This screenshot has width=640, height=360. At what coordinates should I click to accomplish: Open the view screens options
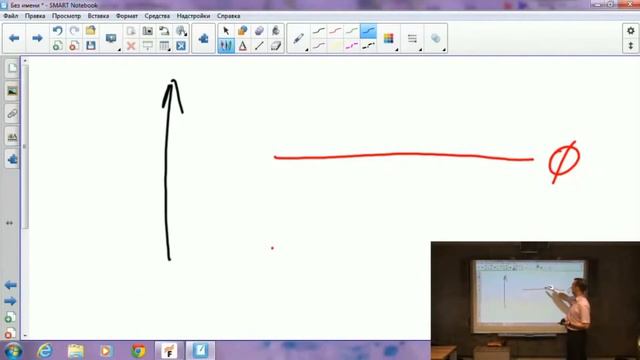click(x=111, y=38)
